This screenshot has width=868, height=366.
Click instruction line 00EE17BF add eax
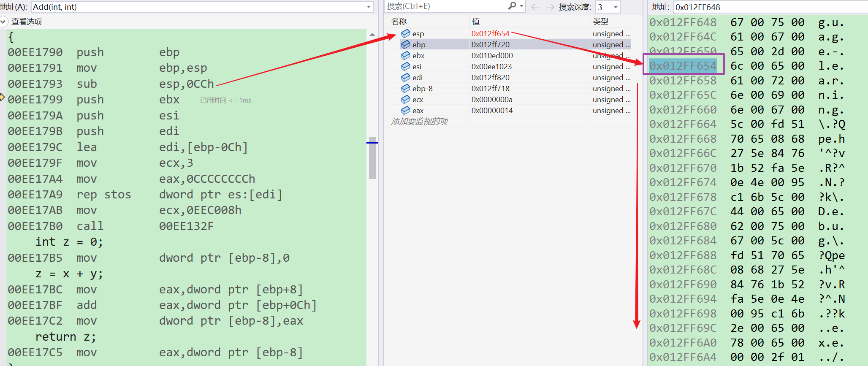162,305
